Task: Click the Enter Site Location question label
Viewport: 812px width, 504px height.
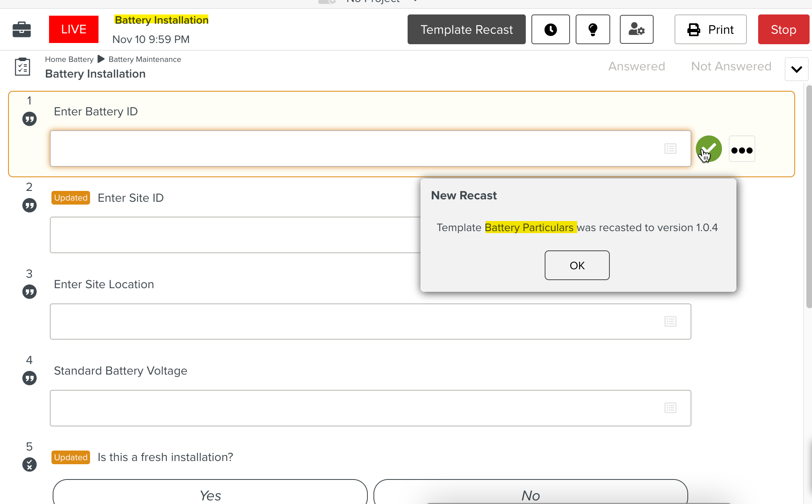Action: [x=104, y=284]
